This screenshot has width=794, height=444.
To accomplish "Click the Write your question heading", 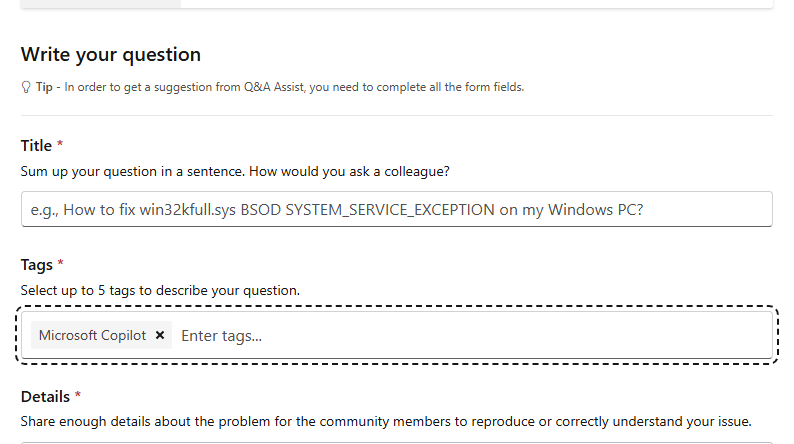I will [110, 54].
